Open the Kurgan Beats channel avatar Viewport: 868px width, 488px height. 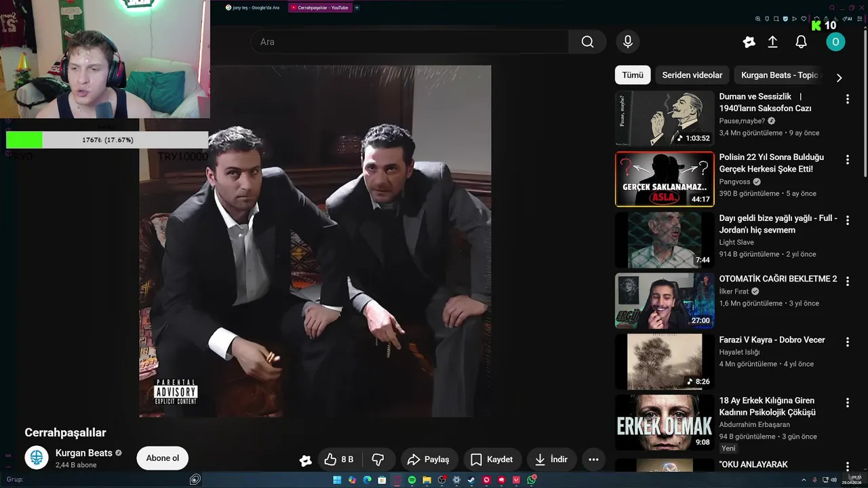tap(37, 458)
